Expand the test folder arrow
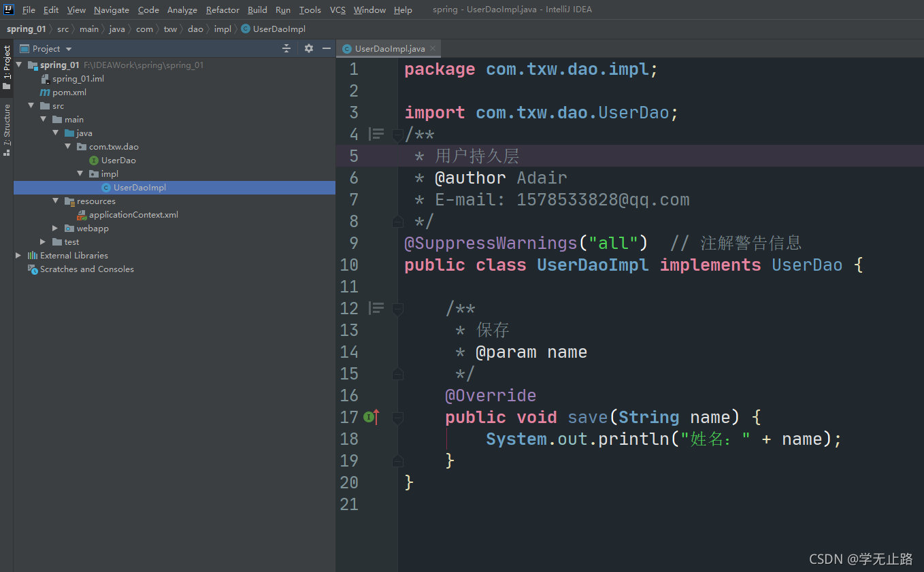924x572 pixels. click(44, 242)
